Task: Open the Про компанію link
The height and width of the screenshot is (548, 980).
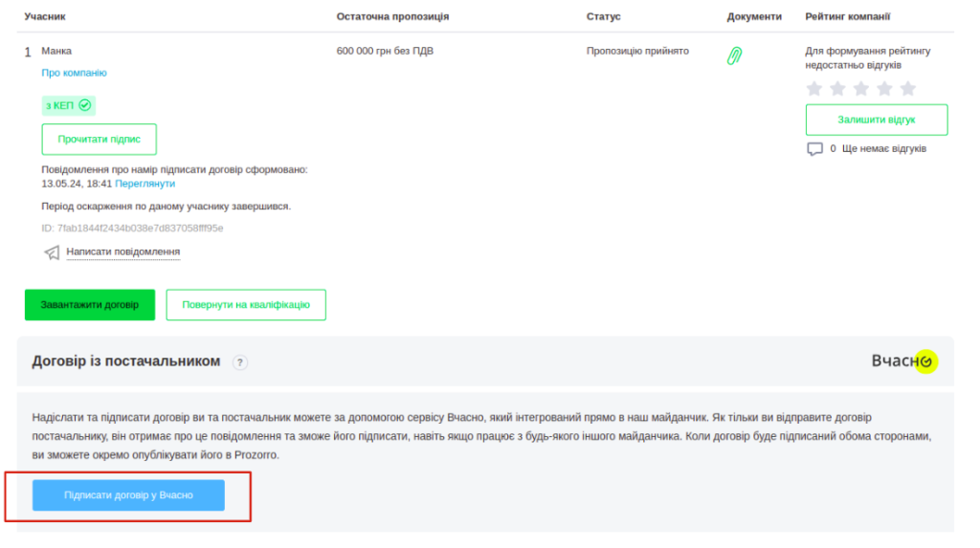Action: tap(74, 73)
